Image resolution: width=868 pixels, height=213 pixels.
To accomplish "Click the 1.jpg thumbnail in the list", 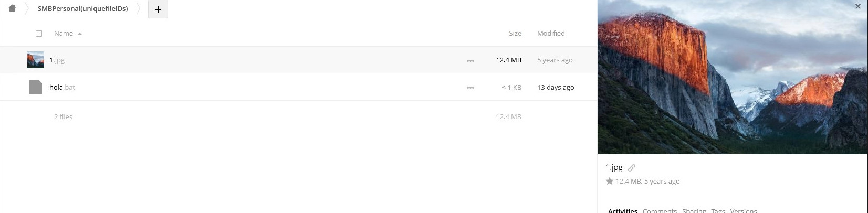I will pos(36,60).
